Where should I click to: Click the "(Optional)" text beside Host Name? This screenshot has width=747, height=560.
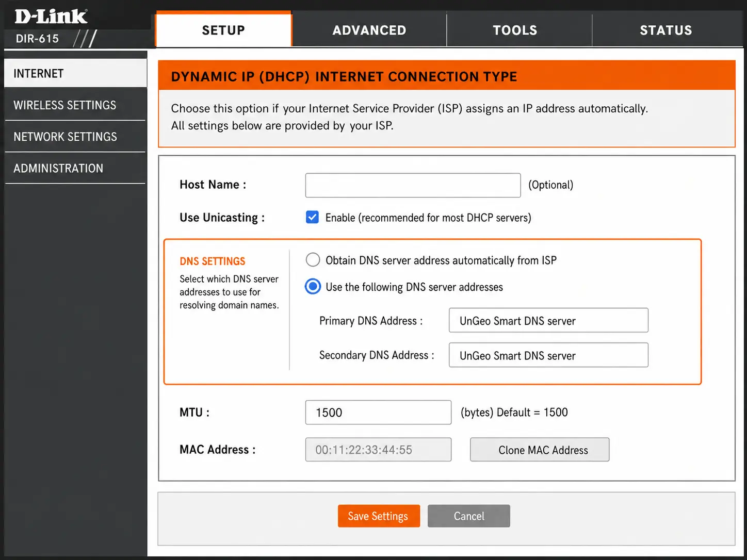(550, 185)
